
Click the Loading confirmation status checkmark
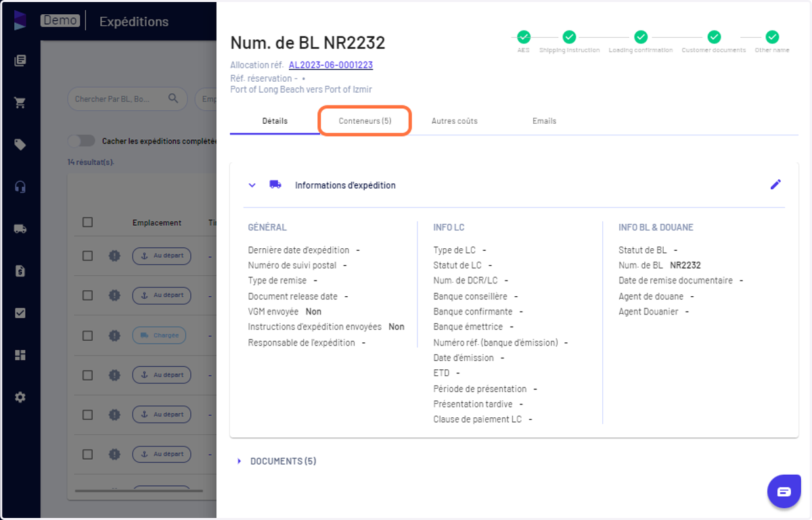tap(640, 37)
